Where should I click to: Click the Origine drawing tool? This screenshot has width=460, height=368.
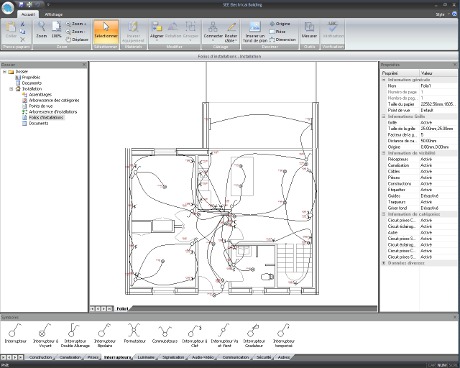(280, 24)
